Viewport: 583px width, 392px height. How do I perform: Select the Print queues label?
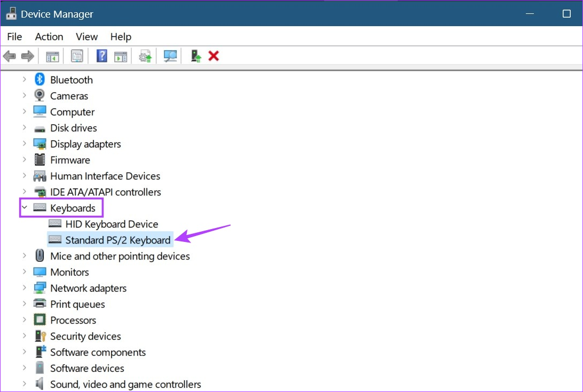78,304
